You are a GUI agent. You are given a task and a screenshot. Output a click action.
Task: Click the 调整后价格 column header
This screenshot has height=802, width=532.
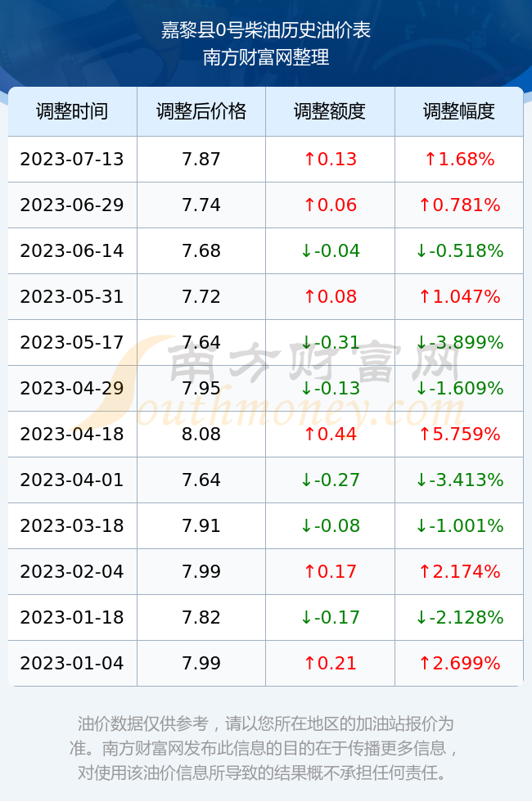[201, 111]
